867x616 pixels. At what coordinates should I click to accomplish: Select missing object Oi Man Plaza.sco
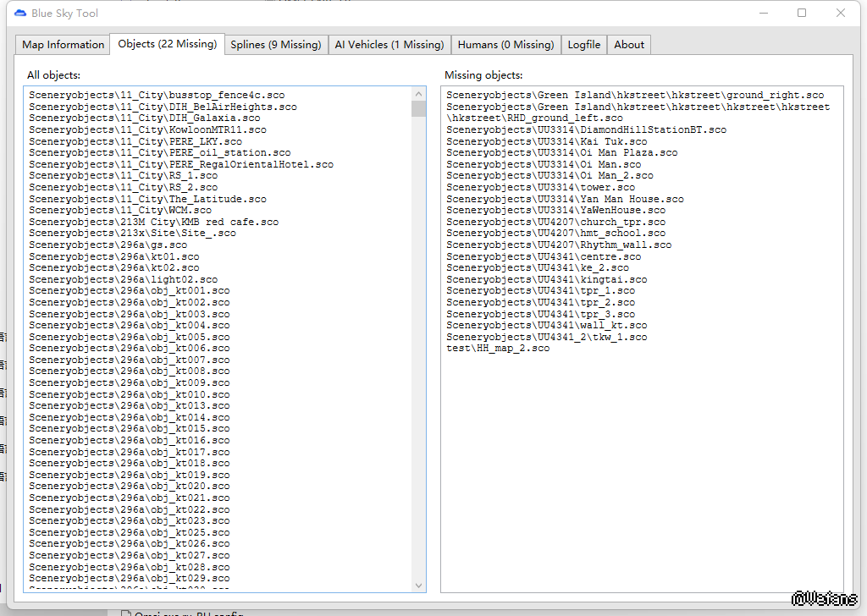tap(561, 153)
